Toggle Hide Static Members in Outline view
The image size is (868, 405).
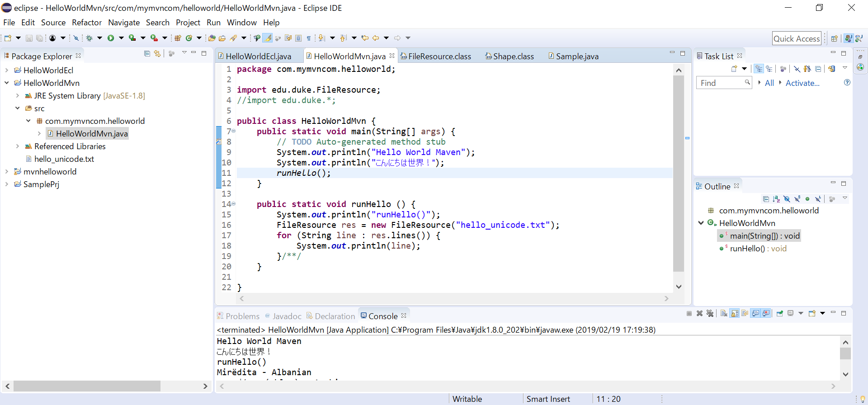(x=797, y=199)
